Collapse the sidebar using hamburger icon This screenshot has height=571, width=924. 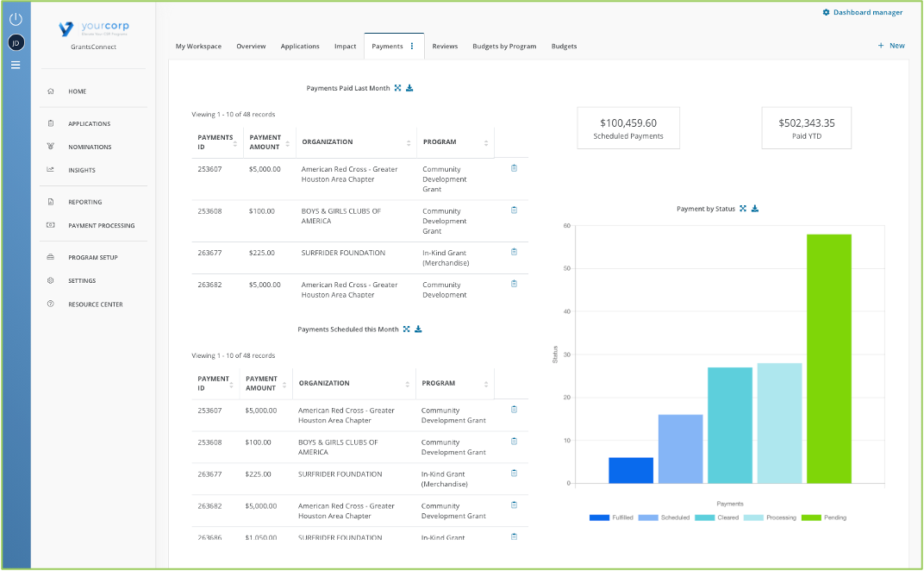click(x=15, y=65)
